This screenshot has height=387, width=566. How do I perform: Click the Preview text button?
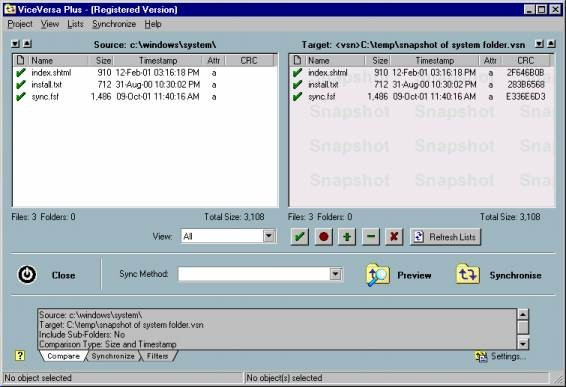click(414, 275)
